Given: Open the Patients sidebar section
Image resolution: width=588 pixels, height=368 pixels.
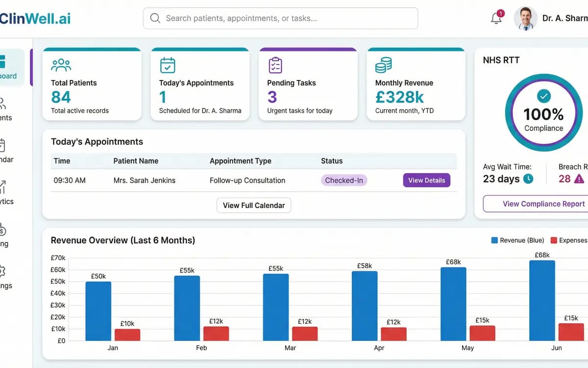Looking at the screenshot, I should coord(5,109).
